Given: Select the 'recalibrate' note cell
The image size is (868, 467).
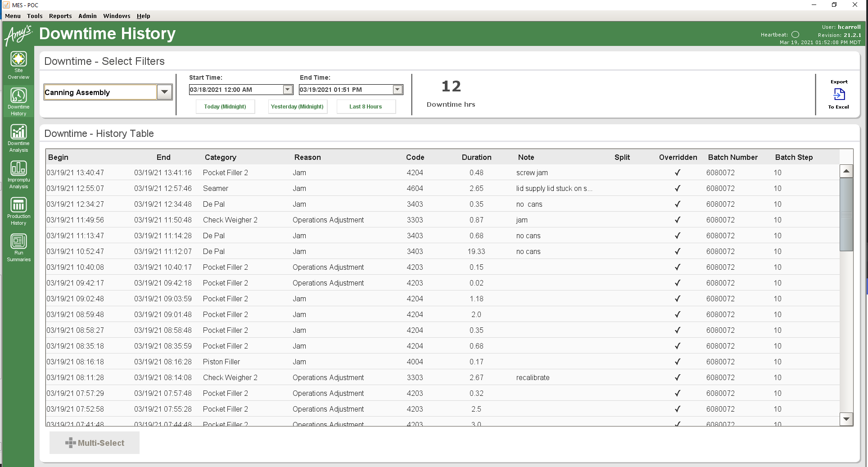Looking at the screenshot, I should pos(533,377).
